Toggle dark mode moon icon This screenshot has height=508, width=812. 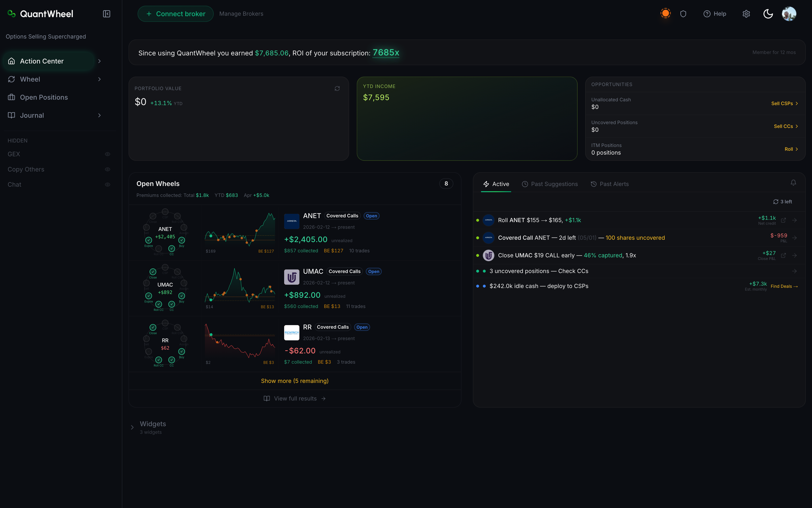click(768, 14)
